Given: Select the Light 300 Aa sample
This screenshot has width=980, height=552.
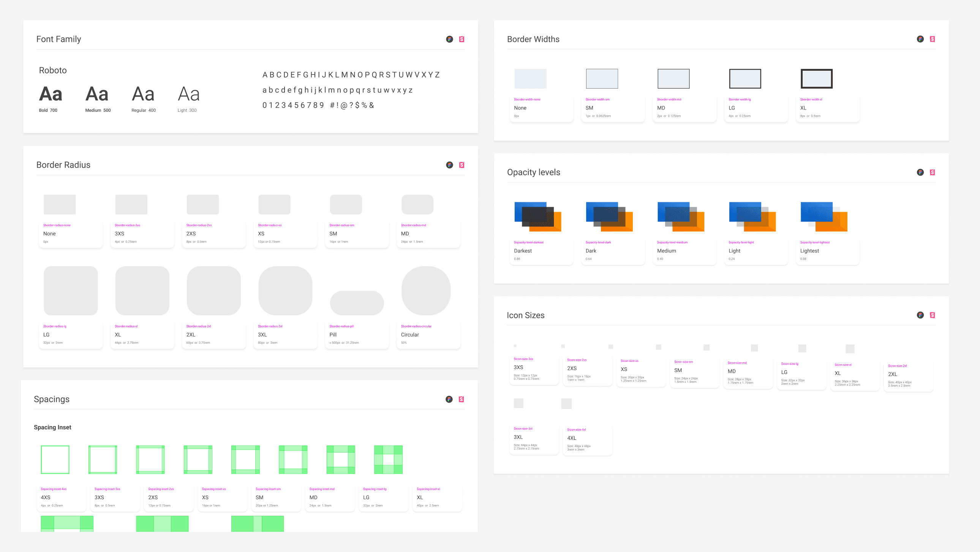Looking at the screenshot, I should pyautogui.click(x=189, y=94).
